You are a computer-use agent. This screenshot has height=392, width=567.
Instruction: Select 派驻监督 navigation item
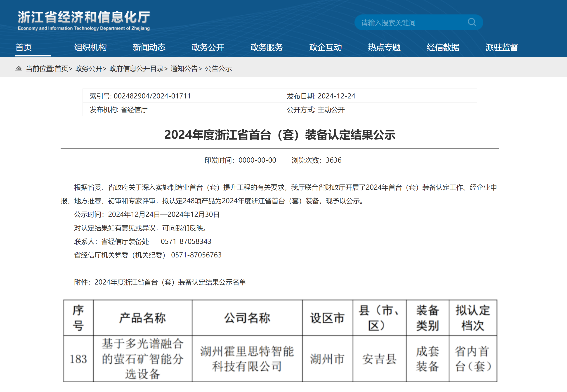tap(502, 47)
